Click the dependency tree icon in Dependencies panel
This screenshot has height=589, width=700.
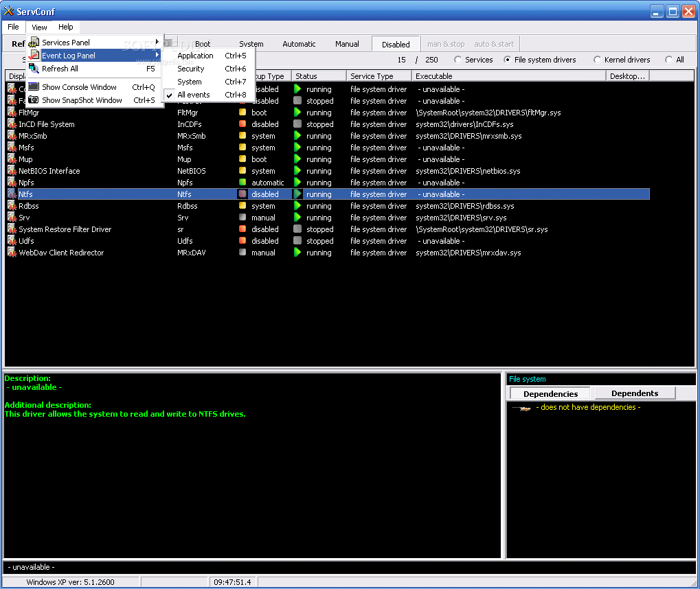click(521, 408)
